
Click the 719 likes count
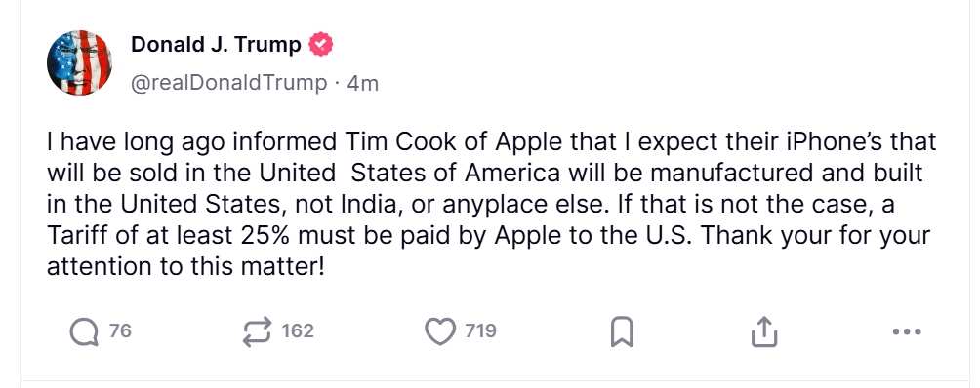480,331
